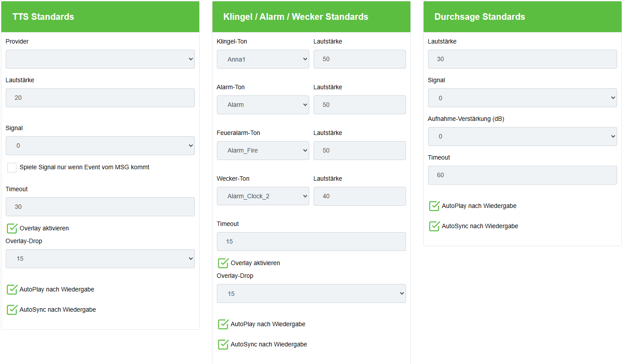This screenshot has width=622, height=364.
Task: Uncheck AutoSync nach Wiedergabe in TTS Standards
Action: tap(12, 310)
